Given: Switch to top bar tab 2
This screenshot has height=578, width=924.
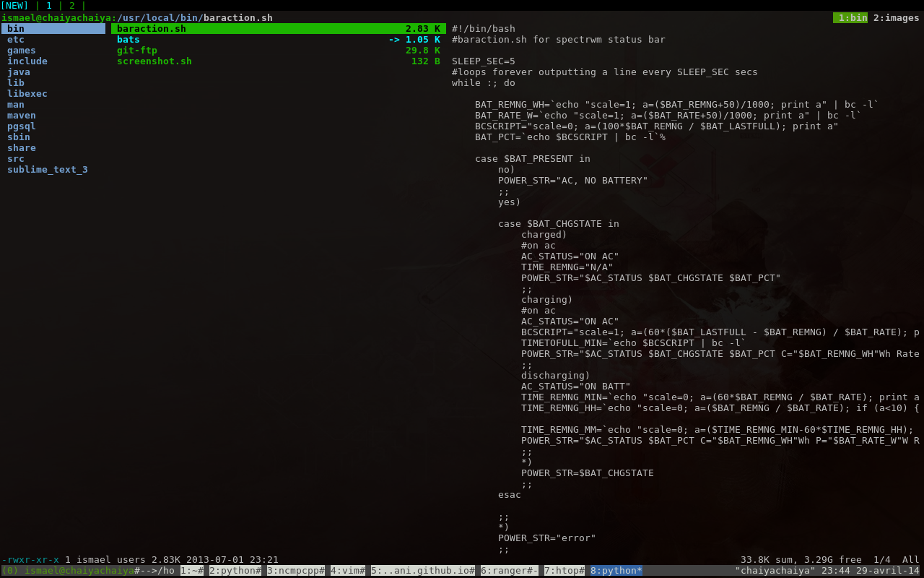Looking at the screenshot, I should [x=72, y=5].
